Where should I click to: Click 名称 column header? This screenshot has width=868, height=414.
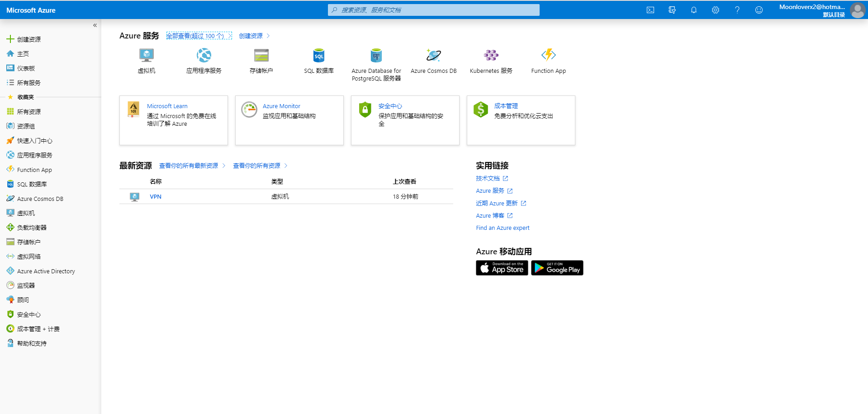coord(156,181)
